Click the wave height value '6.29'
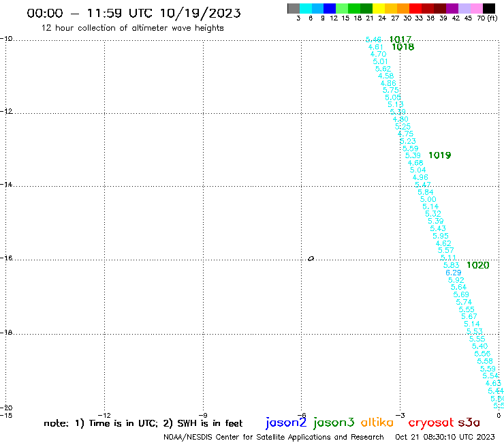Viewport: 504px width, 443px height. (x=454, y=273)
